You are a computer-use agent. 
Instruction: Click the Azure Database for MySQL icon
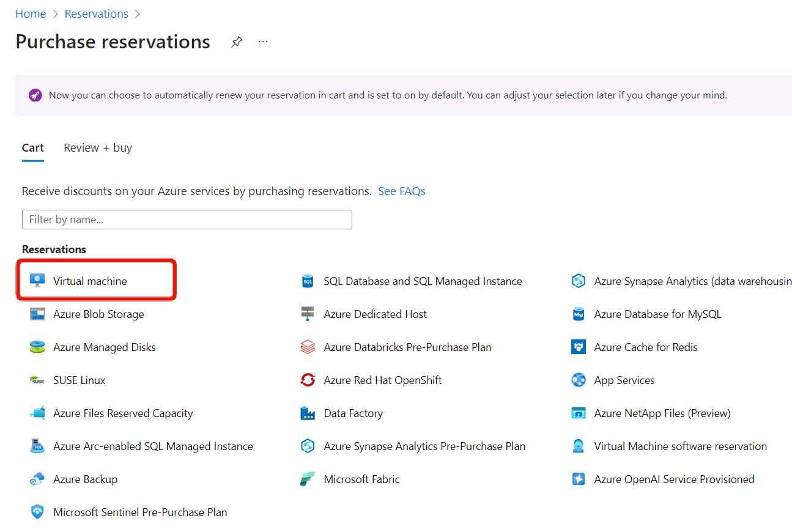[x=579, y=314]
